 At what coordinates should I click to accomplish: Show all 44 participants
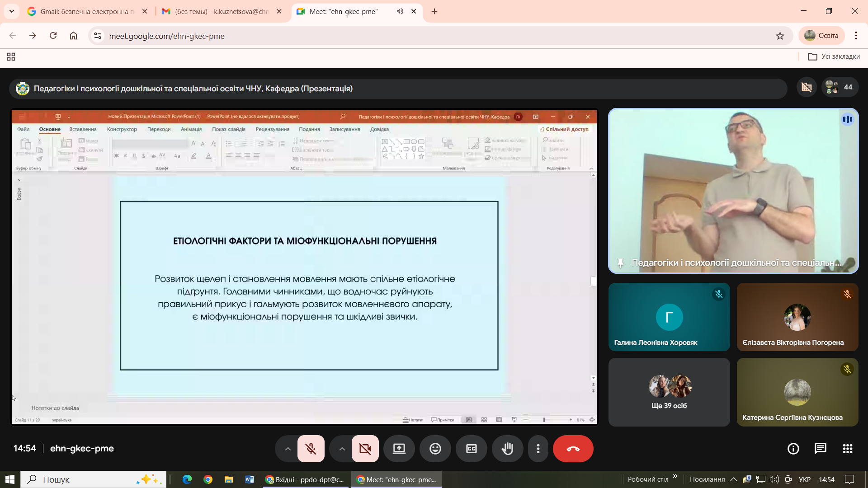[840, 87]
